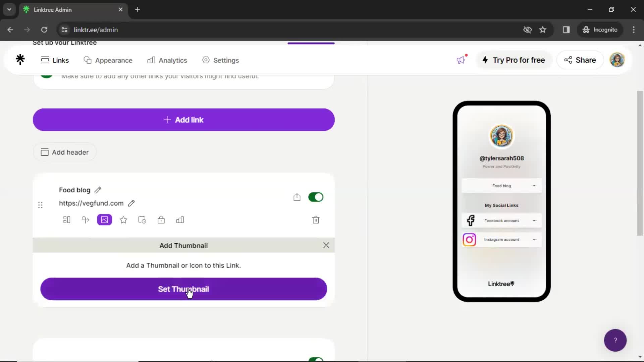This screenshot has width=644, height=362.
Task: Click the delete/trash icon on Food blog
Action: (x=316, y=220)
